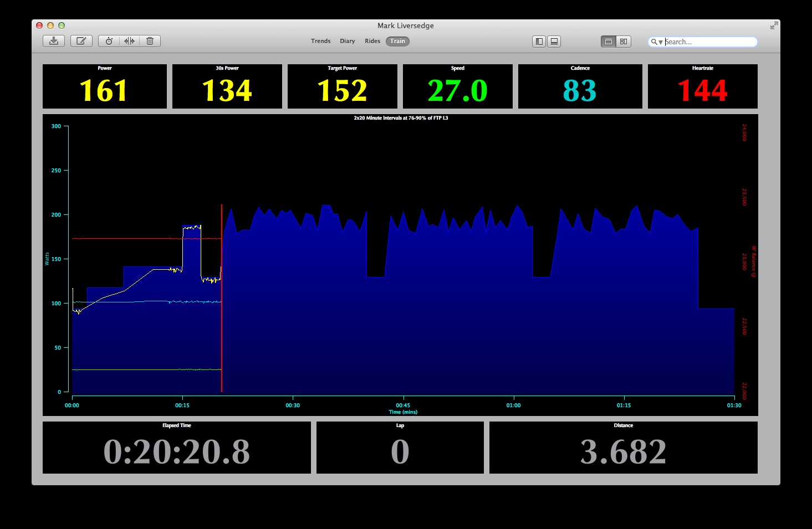Click the download/import ride icon

coord(54,41)
